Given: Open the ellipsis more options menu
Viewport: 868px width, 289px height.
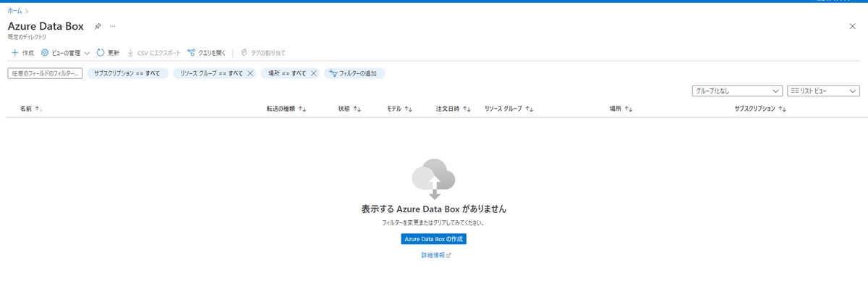Looking at the screenshot, I should pyautogui.click(x=112, y=26).
